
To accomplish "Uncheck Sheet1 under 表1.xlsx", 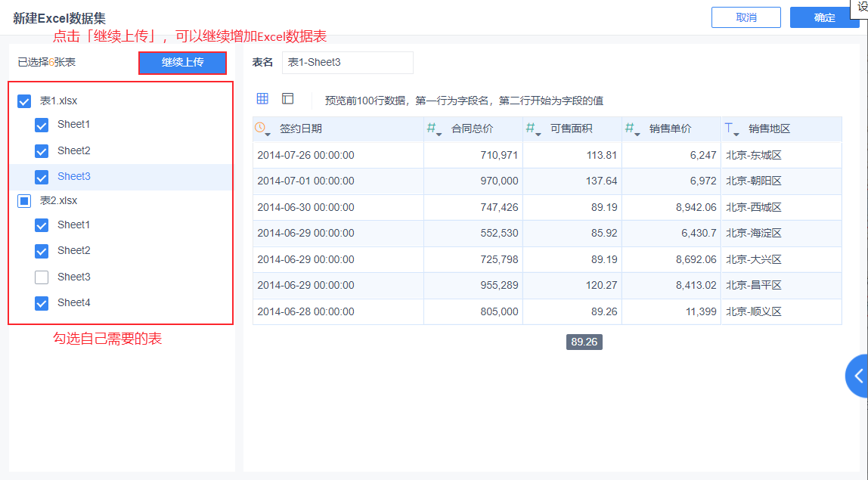I will point(42,125).
